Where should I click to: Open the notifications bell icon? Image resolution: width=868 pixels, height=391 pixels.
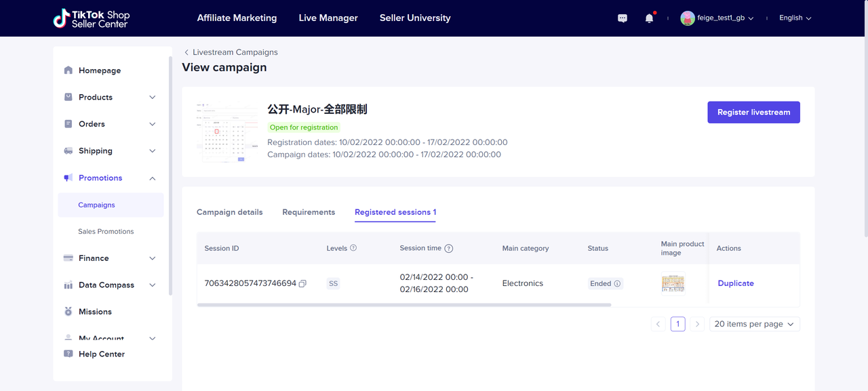pyautogui.click(x=649, y=18)
